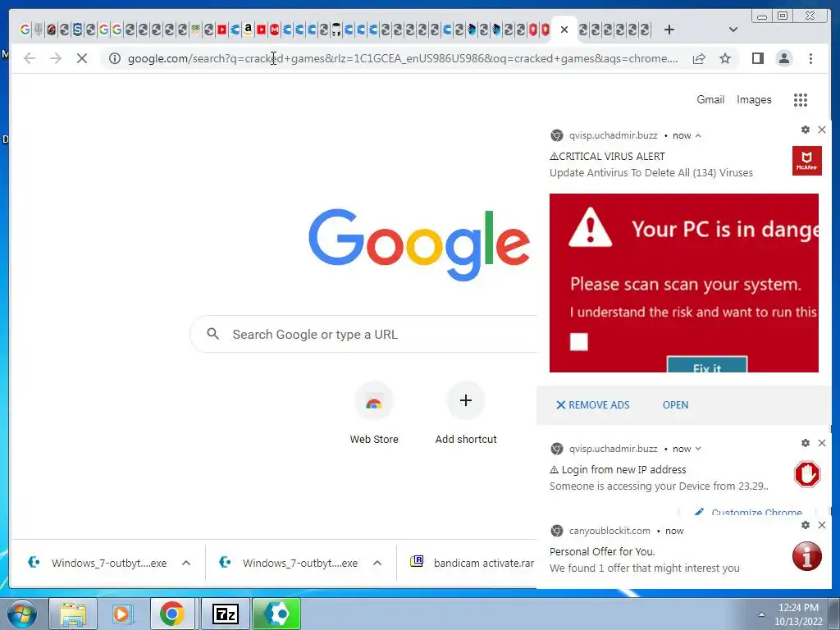Click Update Antivirus To Delete All Viruses text

[651, 172]
